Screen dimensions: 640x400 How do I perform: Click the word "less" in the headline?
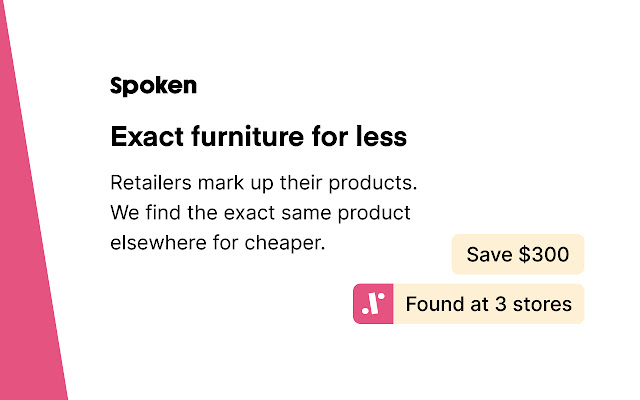click(x=383, y=136)
